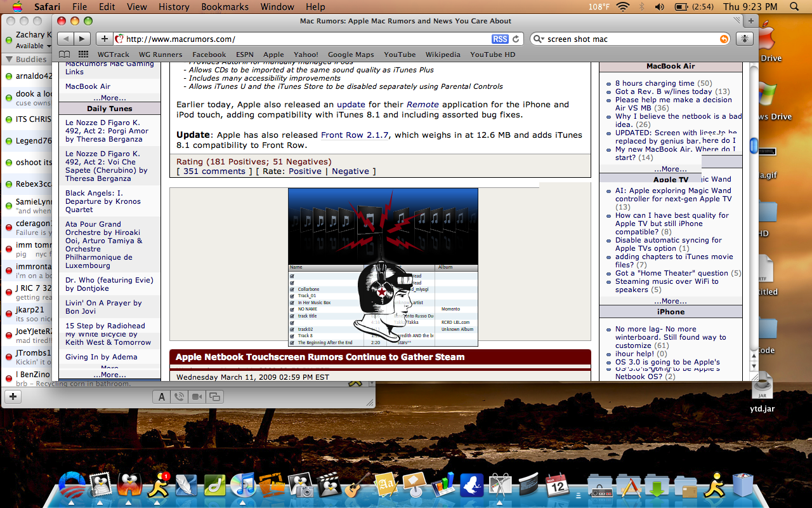Screen dimensions: 812x508
Task: Open iTunes from the Dock
Action: coord(242,485)
